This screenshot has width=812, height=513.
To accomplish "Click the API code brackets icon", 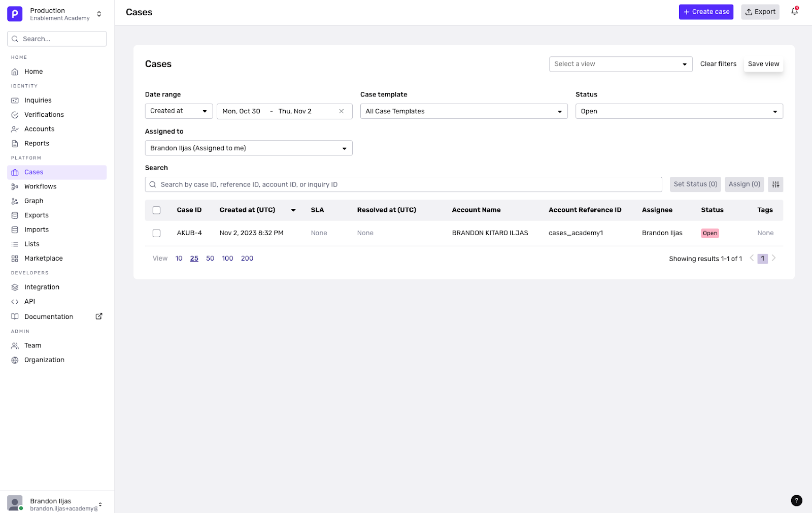I will (x=15, y=302).
